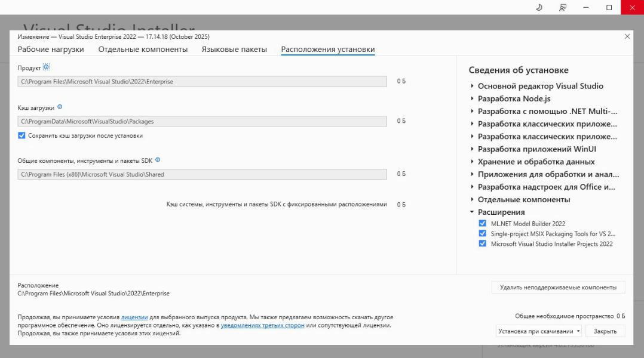The width and height of the screenshot is (644, 358).
Task: Close the modification dialog with X
Action: 627,37
